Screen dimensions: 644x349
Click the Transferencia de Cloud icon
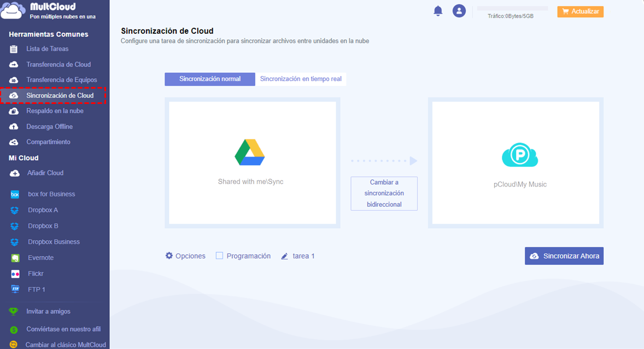(x=14, y=65)
